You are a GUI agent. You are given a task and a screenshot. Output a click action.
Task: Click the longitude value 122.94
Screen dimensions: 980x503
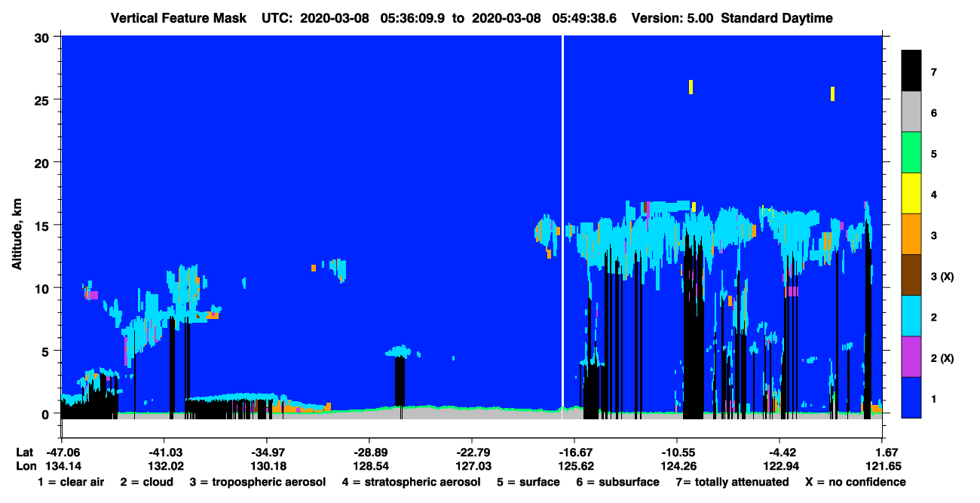click(x=780, y=465)
